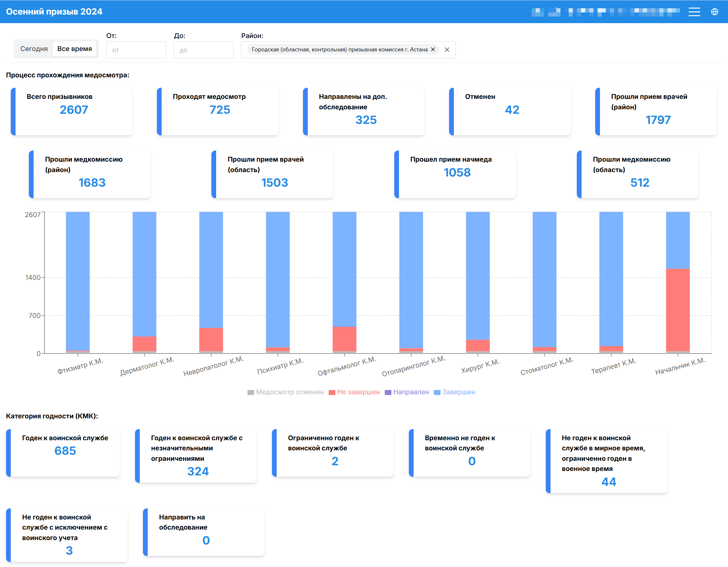Remove the Астана district tag

point(433,49)
